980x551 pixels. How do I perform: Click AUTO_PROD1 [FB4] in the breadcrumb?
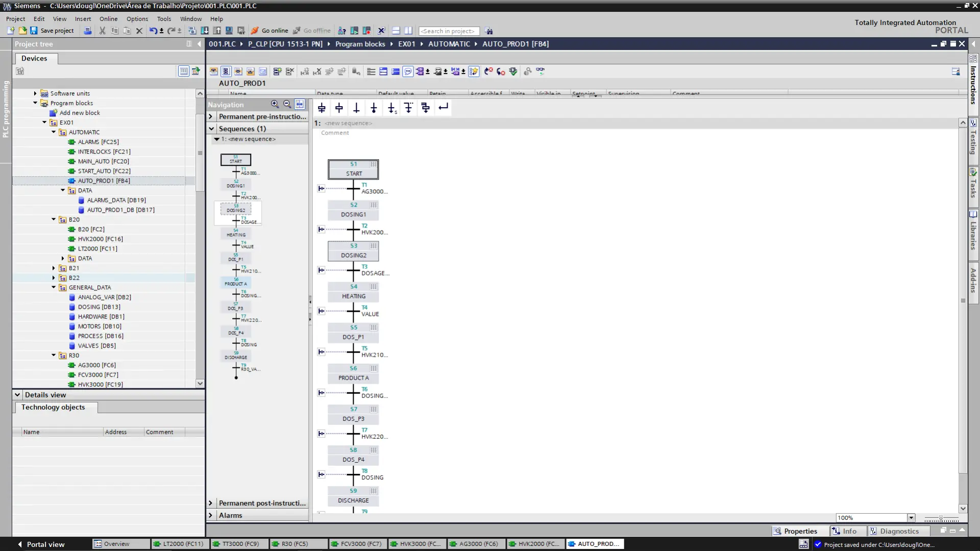pyautogui.click(x=516, y=44)
